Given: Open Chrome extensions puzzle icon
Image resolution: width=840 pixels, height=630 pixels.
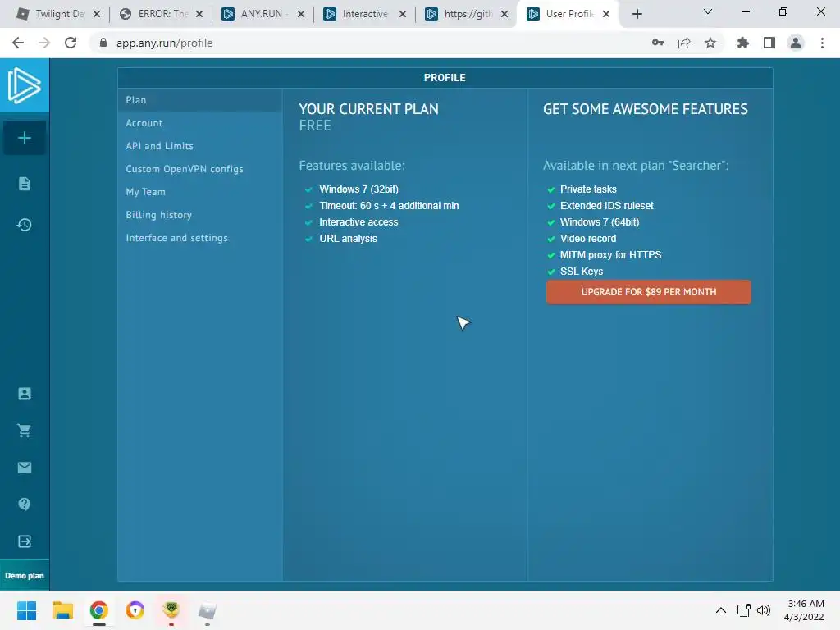Looking at the screenshot, I should 743,43.
